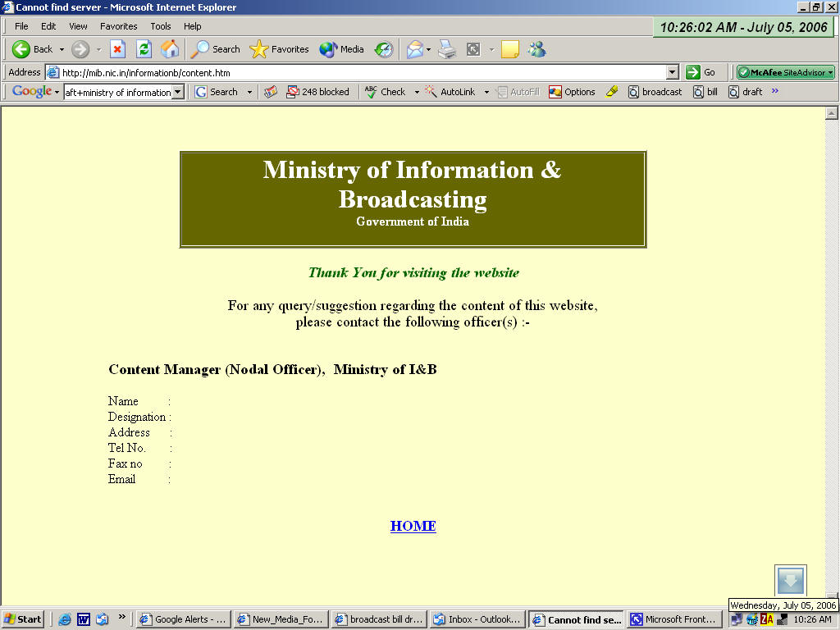Click the AutoLink toolbar button
840x630 pixels.
[x=450, y=92]
